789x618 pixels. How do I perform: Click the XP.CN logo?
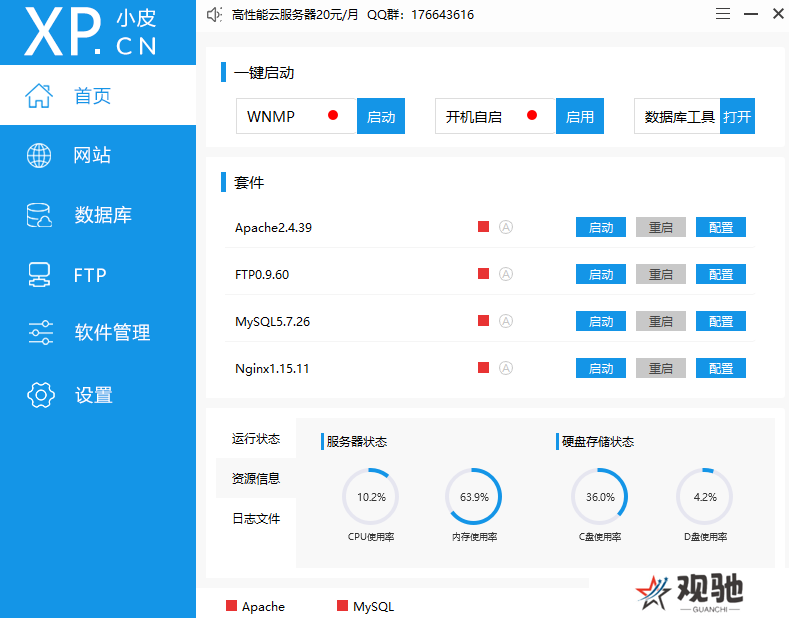coord(91,31)
